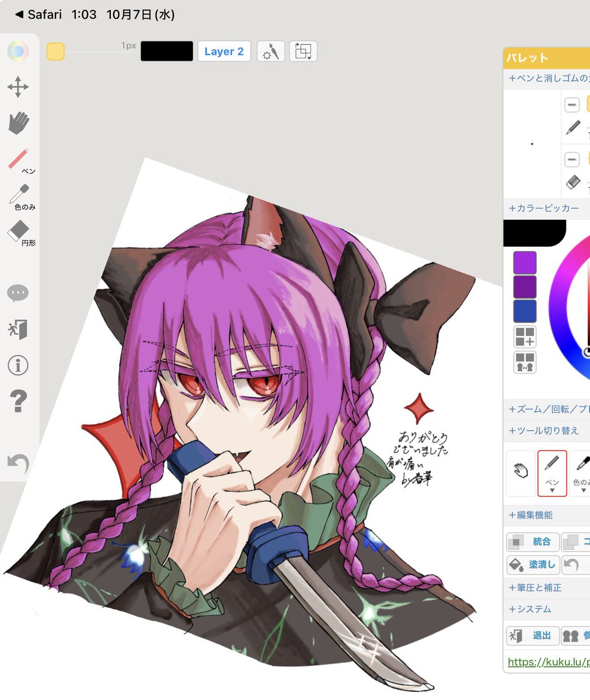Image resolution: width=590 pixels, height=700 pixels.
Task: Expand the ズーム／回転 section
Action: click(x=549, y=409)
